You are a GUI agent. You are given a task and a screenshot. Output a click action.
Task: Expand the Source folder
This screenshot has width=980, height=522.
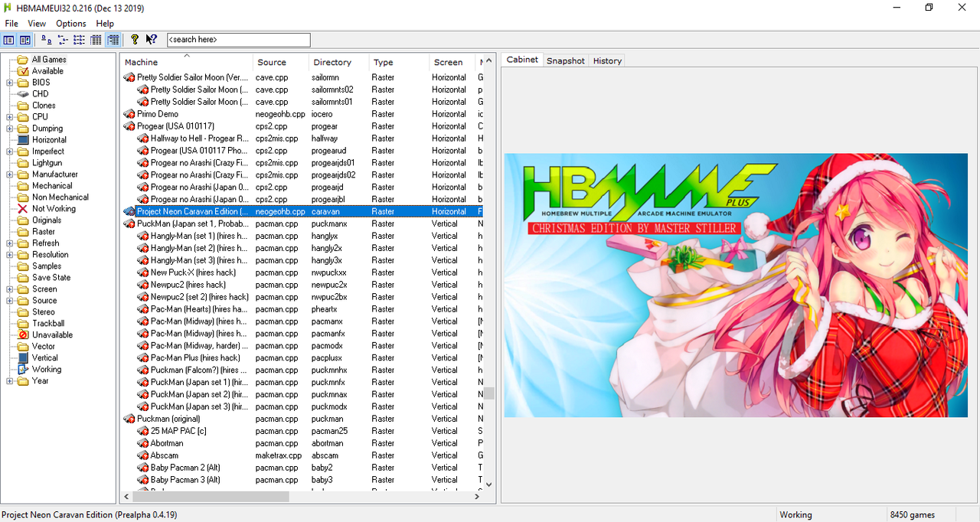click(9, 301)
